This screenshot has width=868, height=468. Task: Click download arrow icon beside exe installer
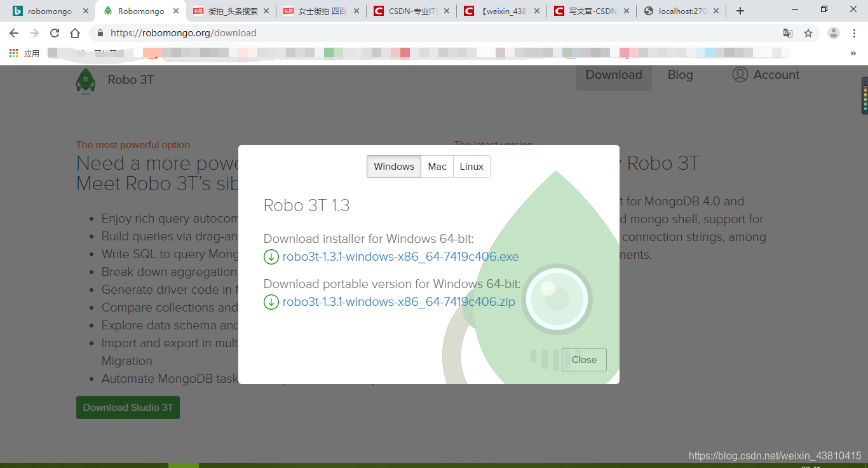point(271,257)
